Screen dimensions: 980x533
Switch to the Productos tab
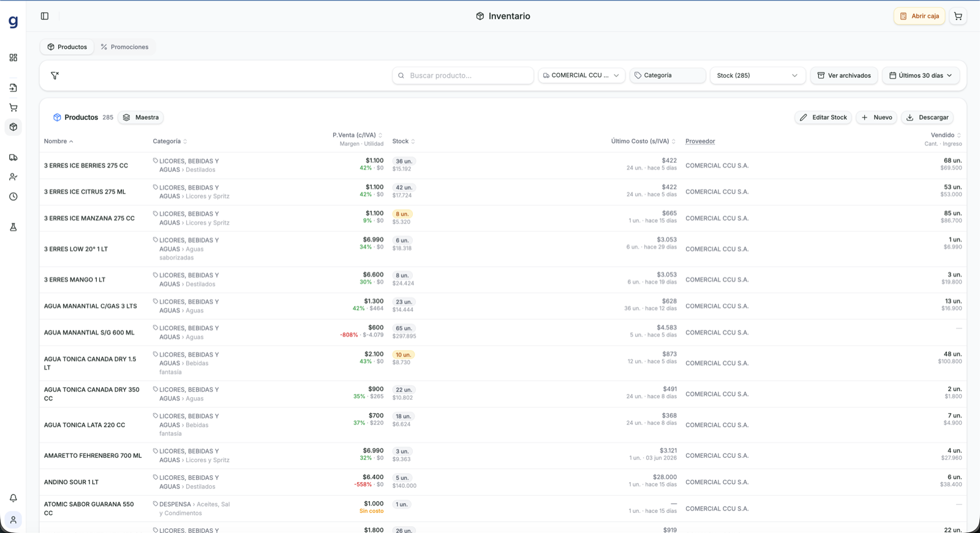[x=67, y=47]
